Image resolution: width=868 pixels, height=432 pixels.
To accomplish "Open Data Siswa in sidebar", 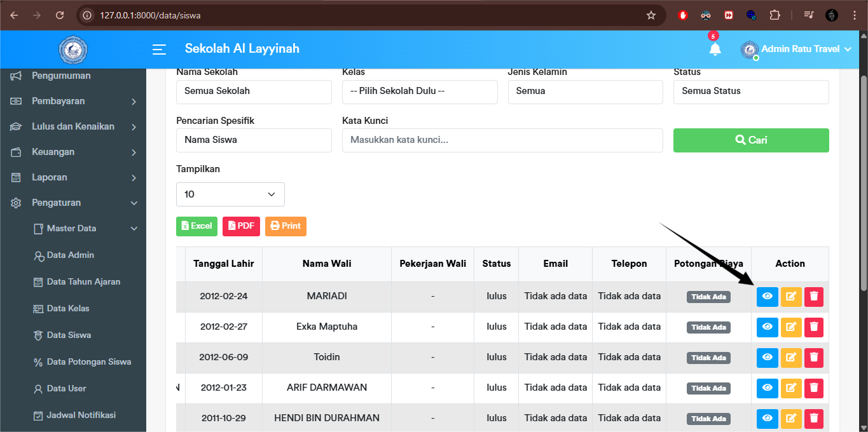I will click(x=69, y=335).
